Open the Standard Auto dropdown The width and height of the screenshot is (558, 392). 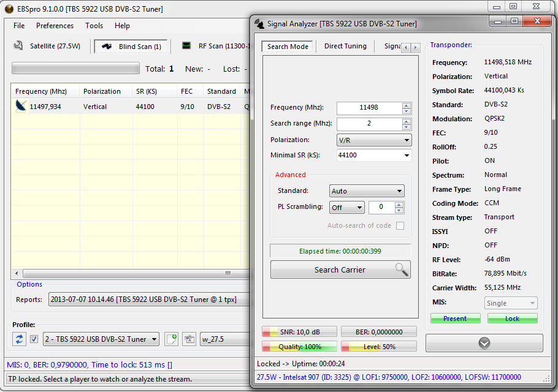click(x=367, y=191)
